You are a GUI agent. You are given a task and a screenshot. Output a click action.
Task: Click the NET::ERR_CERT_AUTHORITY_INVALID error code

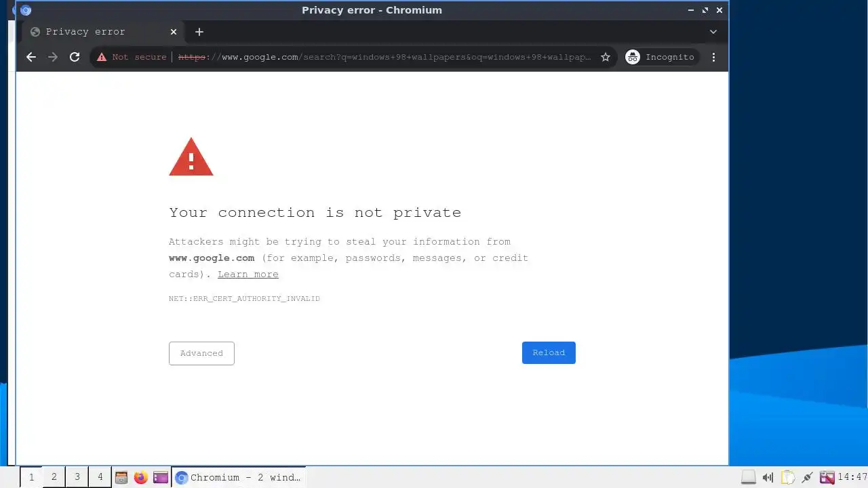pos(244,299)
